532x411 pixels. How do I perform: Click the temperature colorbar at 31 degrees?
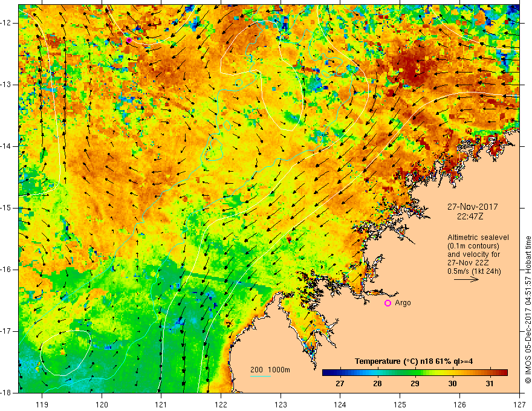489,373
